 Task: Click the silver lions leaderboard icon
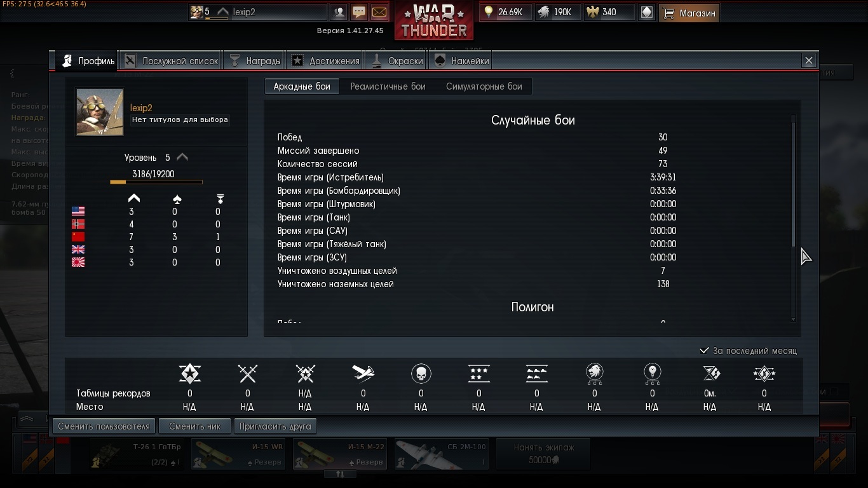(x=594, y=374)
